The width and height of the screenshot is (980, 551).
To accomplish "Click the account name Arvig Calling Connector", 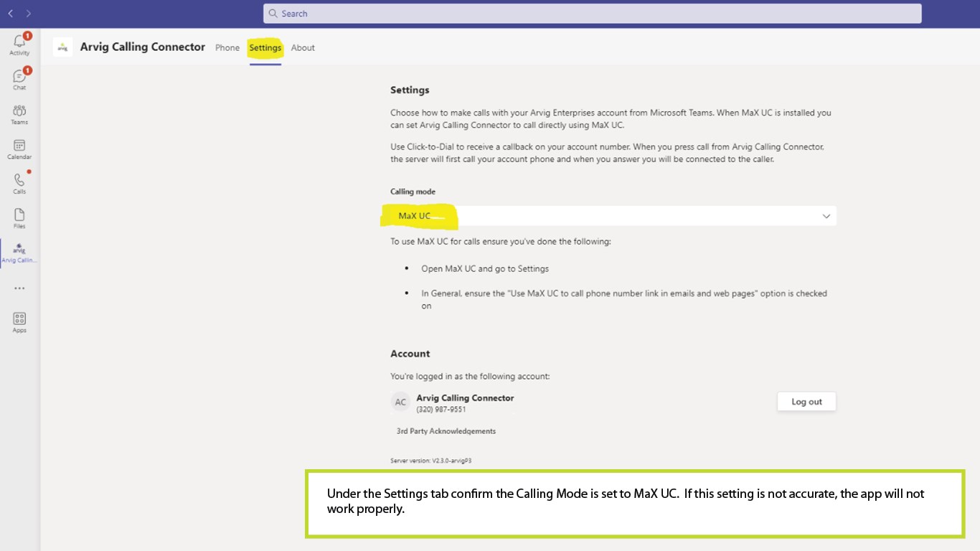I will [x=465, y=398].
